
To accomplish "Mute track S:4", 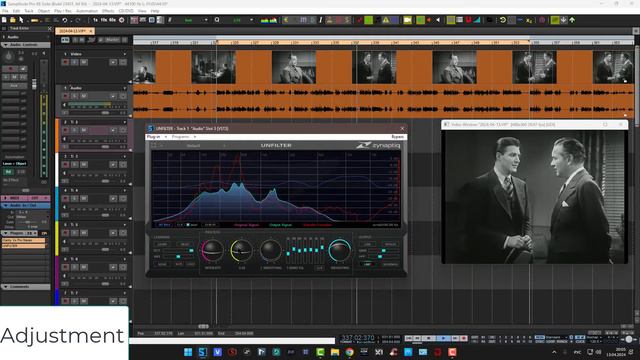I will (x=84, y=198).
